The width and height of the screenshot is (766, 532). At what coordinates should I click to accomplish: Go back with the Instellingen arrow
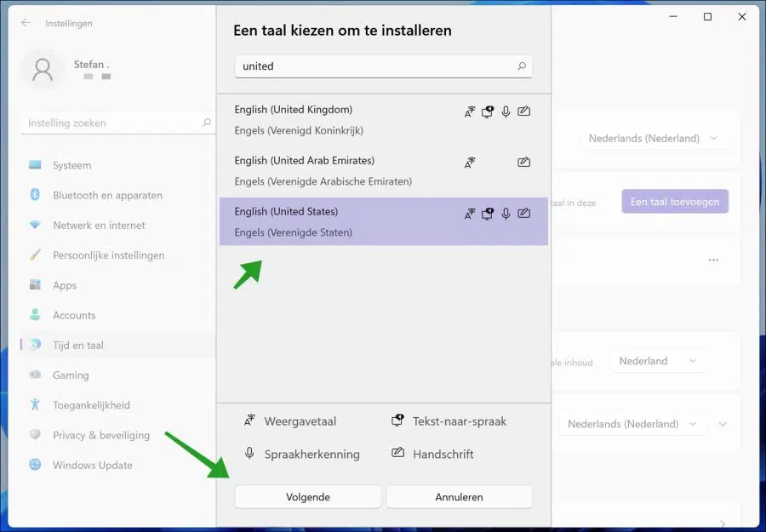click(26, 23)
